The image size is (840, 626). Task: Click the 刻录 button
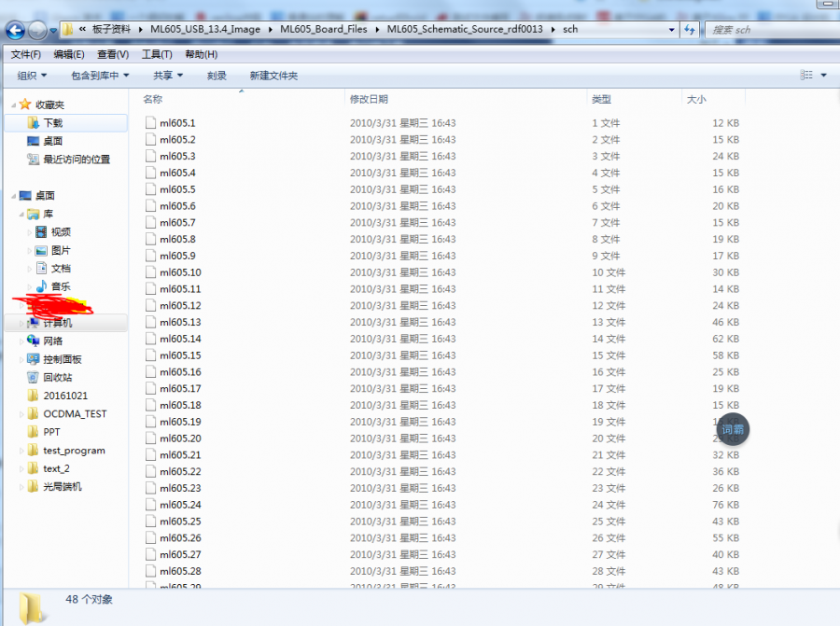pyautogui.click(x=217, y=77)
